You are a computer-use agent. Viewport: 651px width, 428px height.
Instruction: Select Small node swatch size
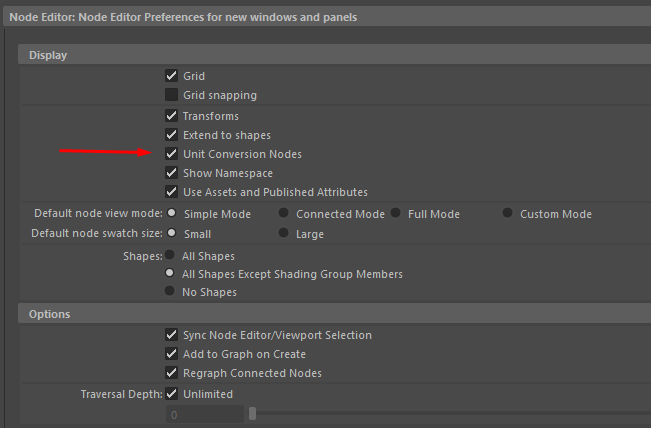171,233
